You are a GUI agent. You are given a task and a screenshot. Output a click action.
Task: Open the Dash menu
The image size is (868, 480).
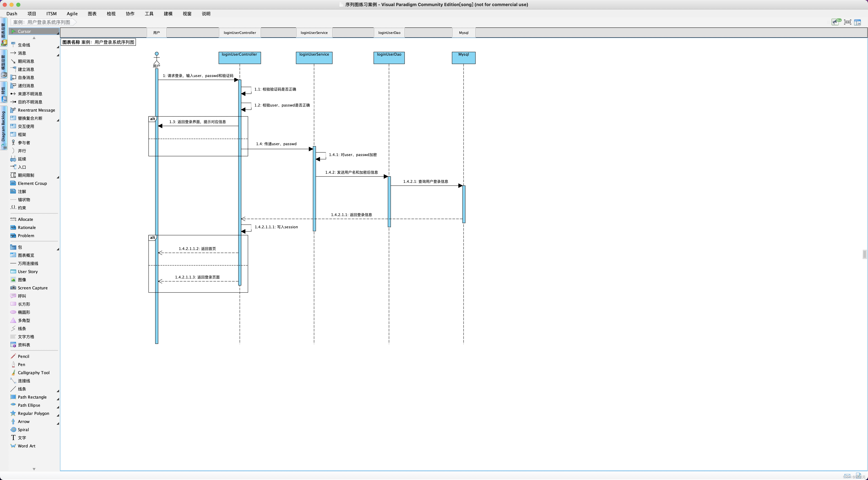tap(12, 14)
